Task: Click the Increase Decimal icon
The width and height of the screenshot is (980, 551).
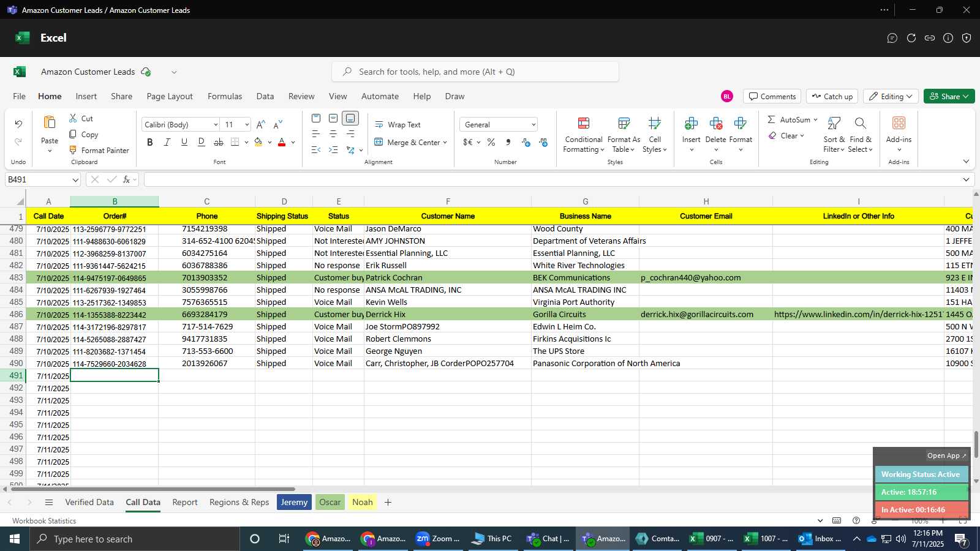Action: coord(526,142)
